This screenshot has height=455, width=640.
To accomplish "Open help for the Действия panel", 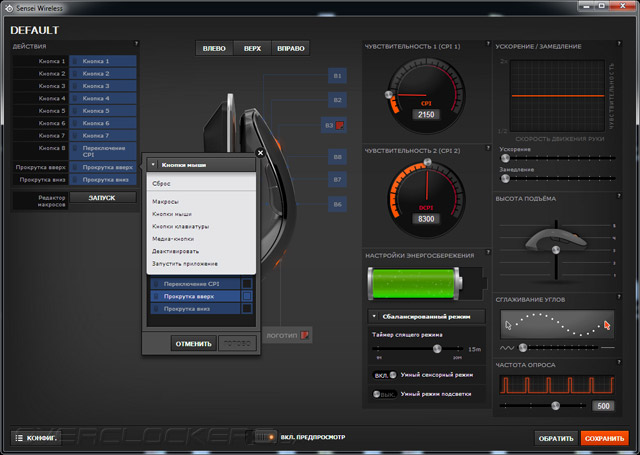I will 135,44.
